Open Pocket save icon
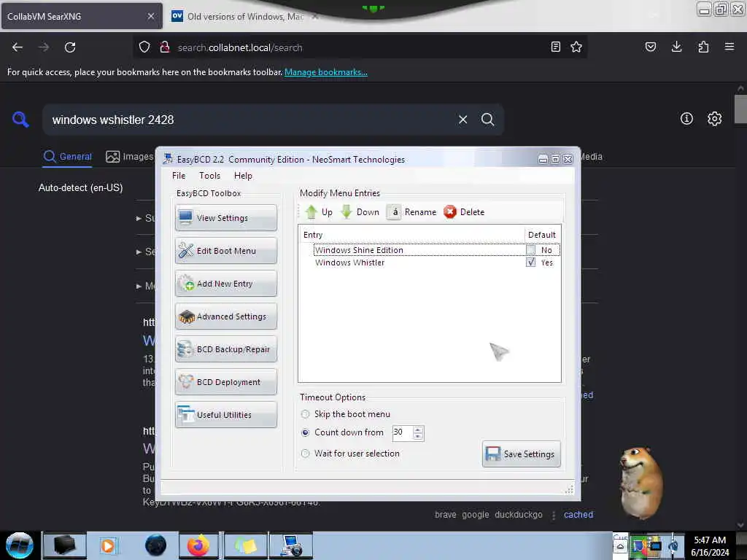This screenshot has width=747, height=560. pyautogui.click(x=650, y=47)
